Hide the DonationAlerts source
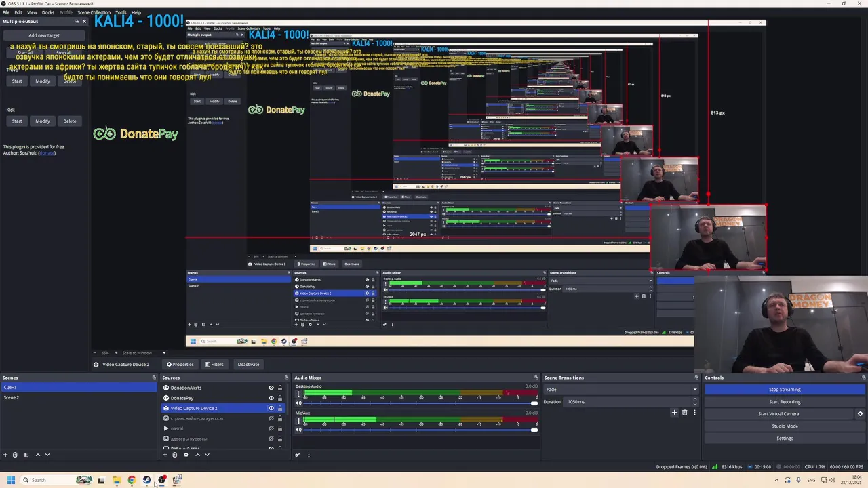 271,388
